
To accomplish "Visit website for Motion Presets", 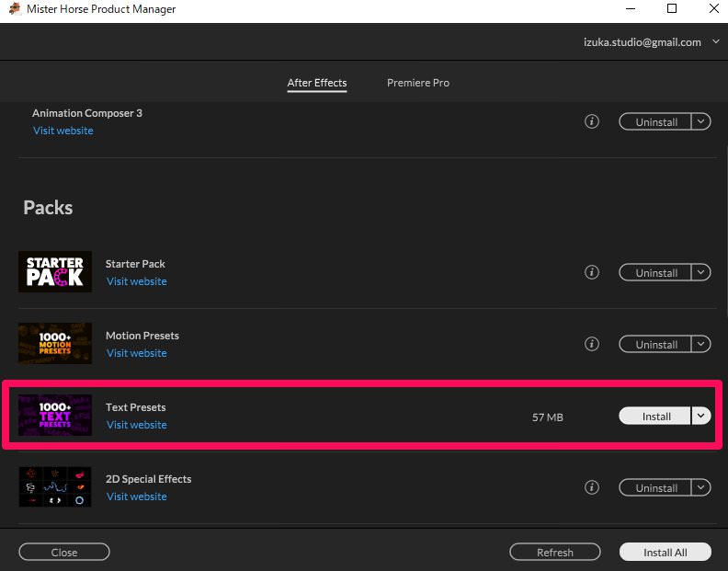I will click(136, 353).
